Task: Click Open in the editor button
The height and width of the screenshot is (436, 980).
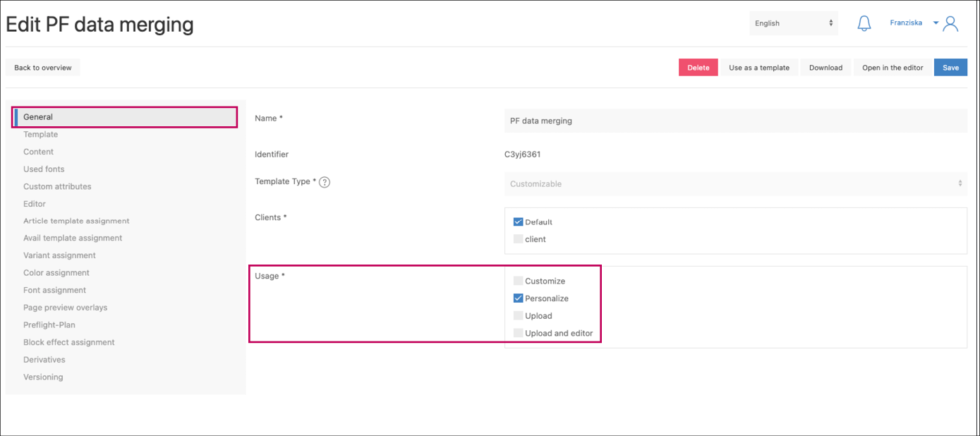Action: click(892, 68)
